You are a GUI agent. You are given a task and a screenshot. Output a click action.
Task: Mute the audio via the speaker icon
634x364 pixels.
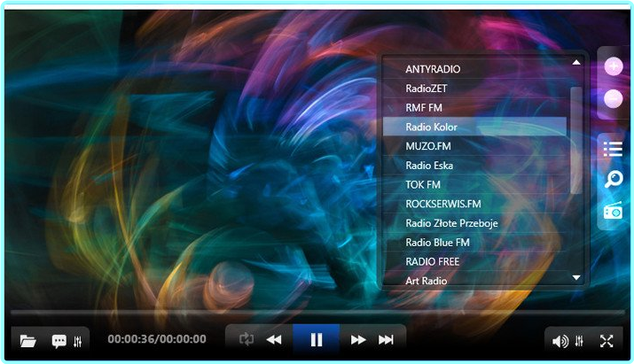[x=560, y=340]
